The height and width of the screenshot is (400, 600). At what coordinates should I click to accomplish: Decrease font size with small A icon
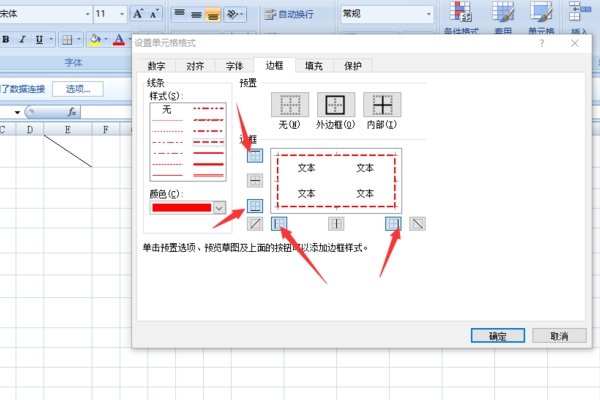(154, 14)
